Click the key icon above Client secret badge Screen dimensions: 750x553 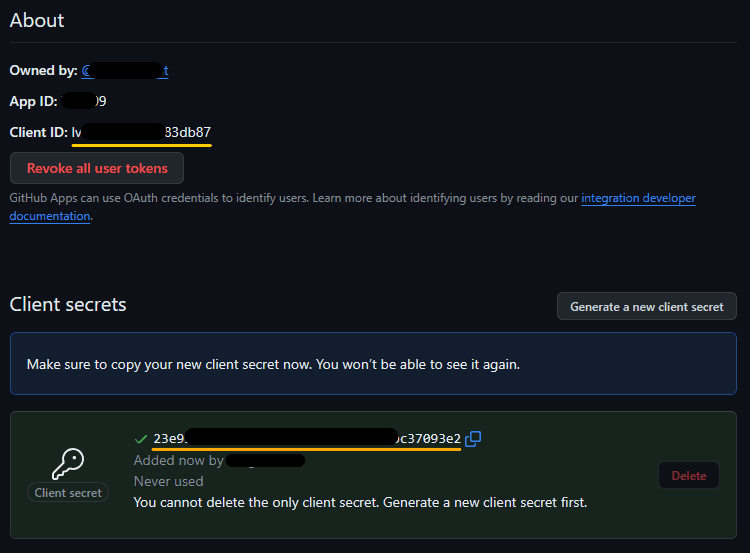68,464
